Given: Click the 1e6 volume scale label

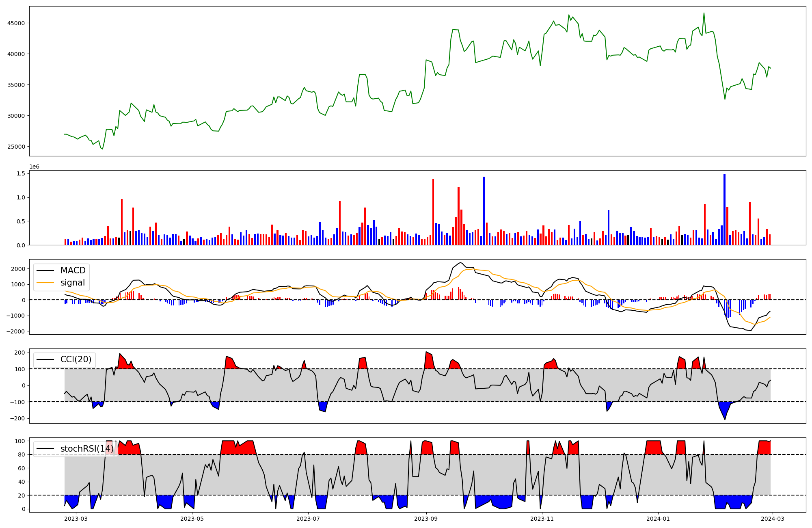Looking at the screenshot, I should [34, 167].
